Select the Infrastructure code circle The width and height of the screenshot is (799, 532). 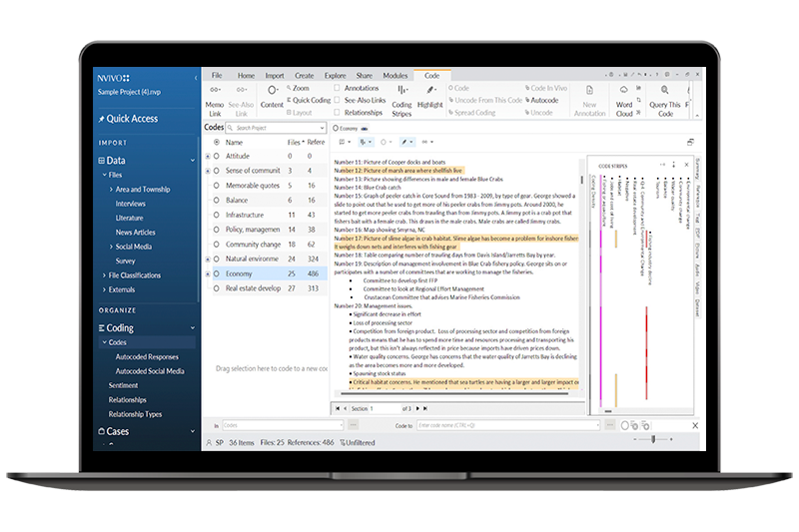pos(217,216)
